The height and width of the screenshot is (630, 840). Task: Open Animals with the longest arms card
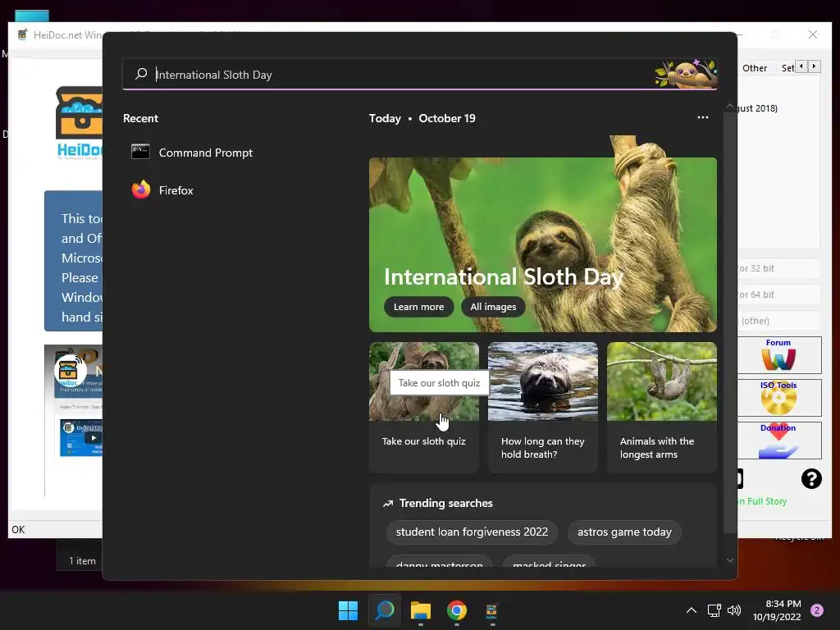662,407
